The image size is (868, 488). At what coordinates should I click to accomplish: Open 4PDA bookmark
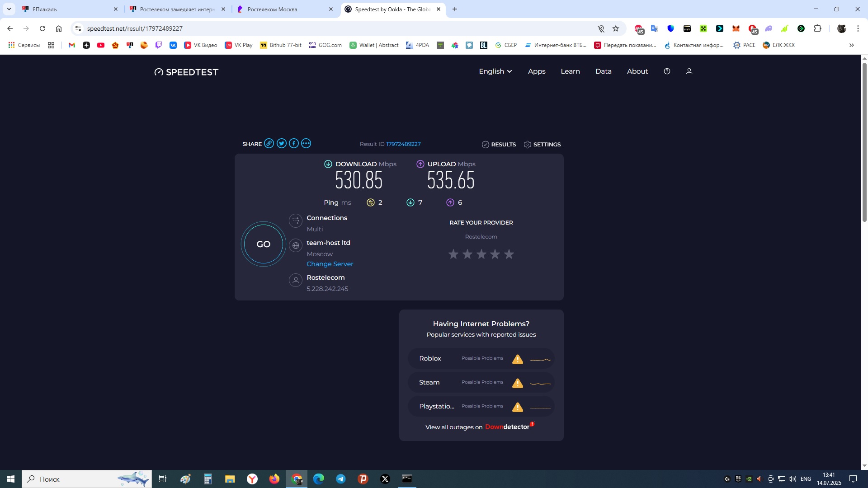[x=417, y=45]
